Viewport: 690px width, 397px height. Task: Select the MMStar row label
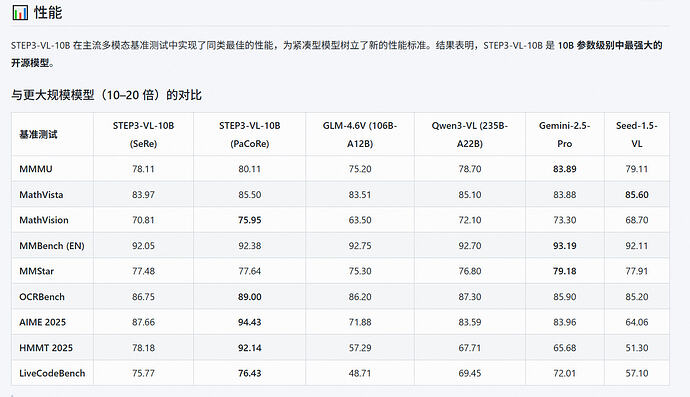(37, 271)
